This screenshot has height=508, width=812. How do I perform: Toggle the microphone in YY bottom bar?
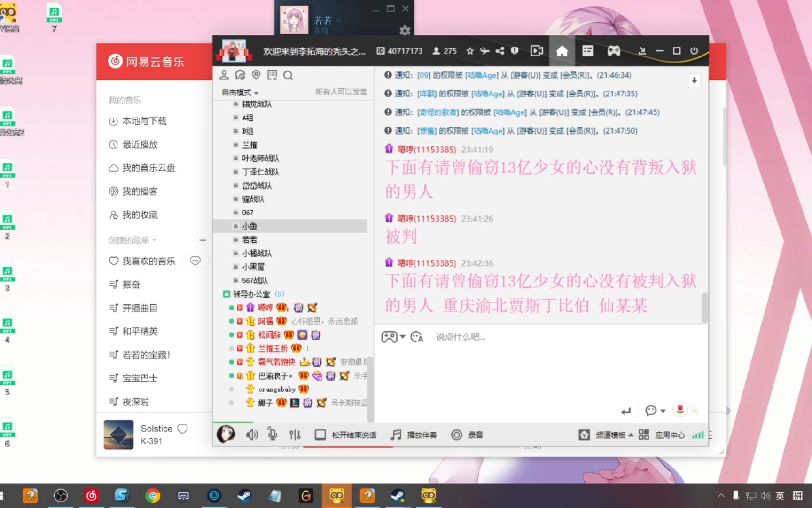tap(273, 434)
